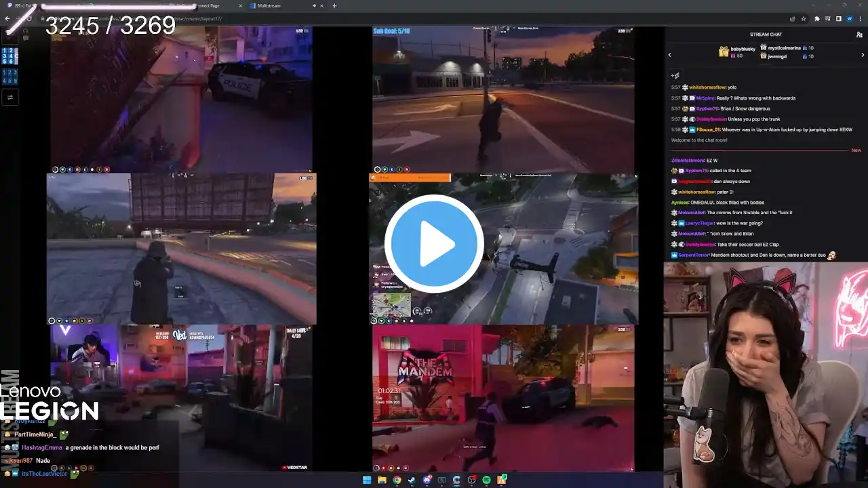
Task: Click username mysticalmarina in gift leaderboard
Action: [785, 48]
